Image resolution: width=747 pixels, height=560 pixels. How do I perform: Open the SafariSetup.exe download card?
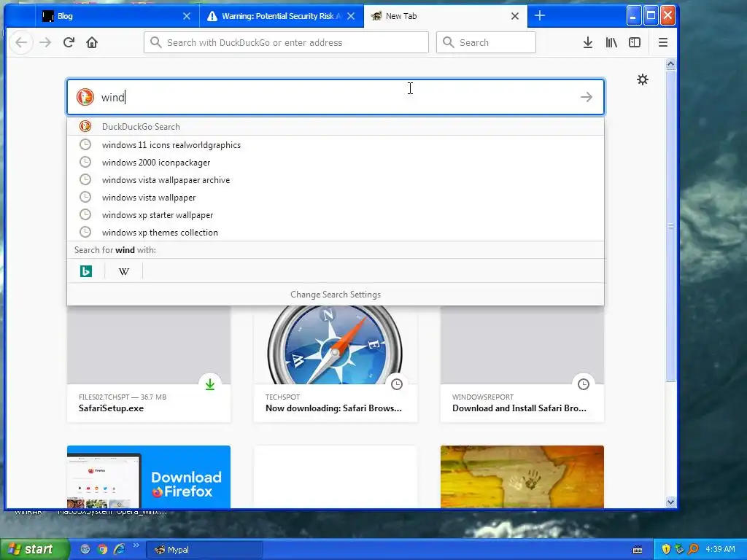point(149,365)
